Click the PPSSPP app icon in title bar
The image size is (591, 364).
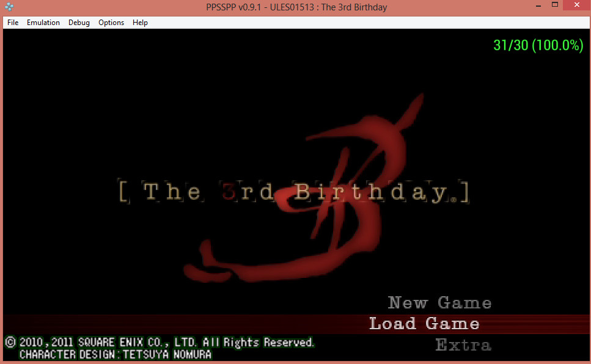tap(9, 7)
